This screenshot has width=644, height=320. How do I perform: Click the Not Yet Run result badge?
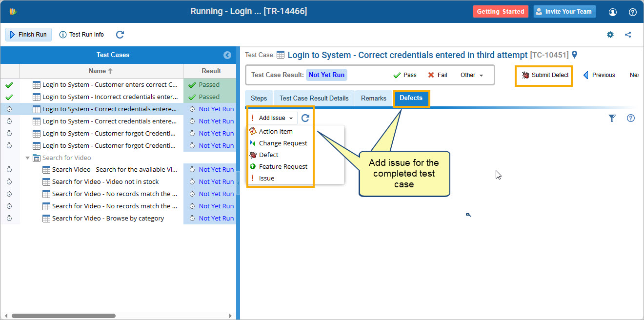point(326,75)
